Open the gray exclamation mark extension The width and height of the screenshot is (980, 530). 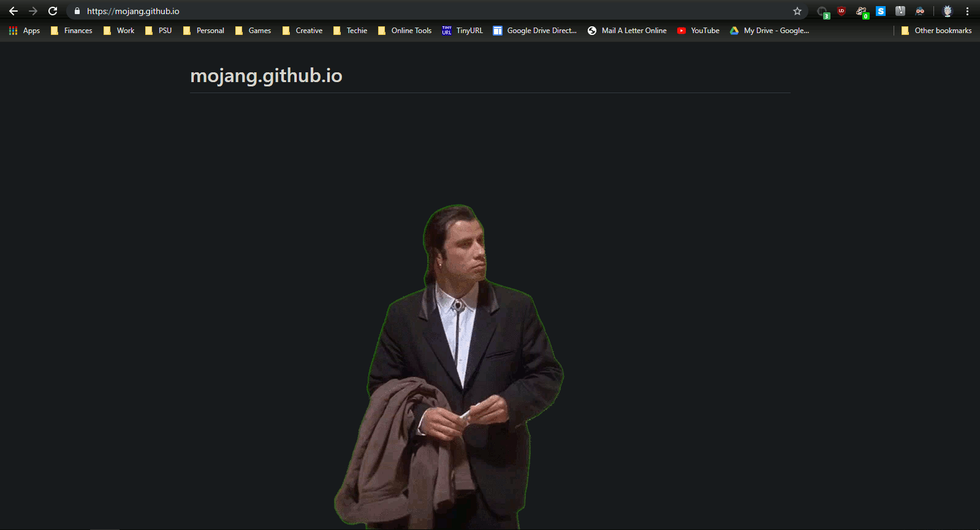tap(900, 11)
